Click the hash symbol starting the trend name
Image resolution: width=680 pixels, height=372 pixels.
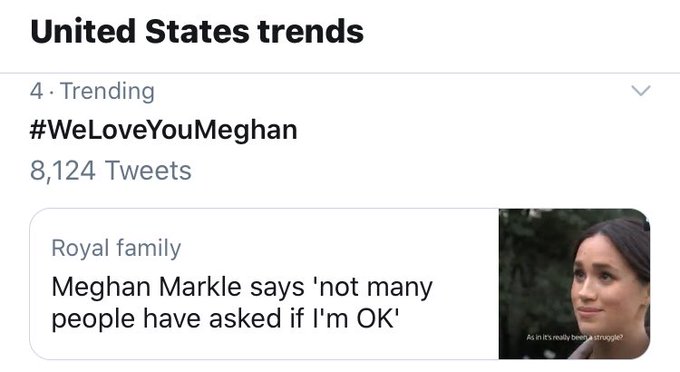37,131
